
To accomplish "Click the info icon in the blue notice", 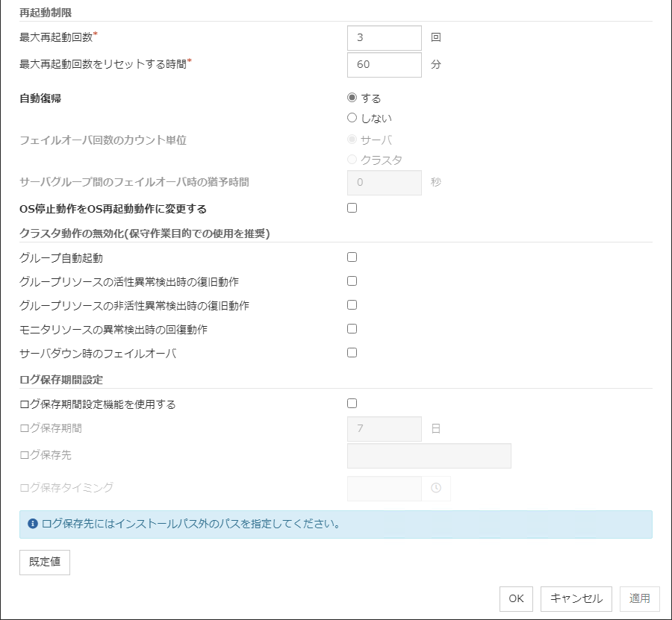I will coord(33,524).
